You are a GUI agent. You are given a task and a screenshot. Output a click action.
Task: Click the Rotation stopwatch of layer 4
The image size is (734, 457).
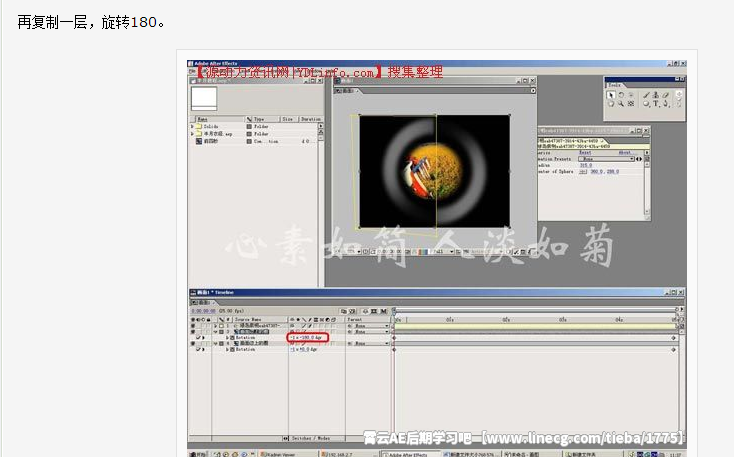click(x=233, y=349)
